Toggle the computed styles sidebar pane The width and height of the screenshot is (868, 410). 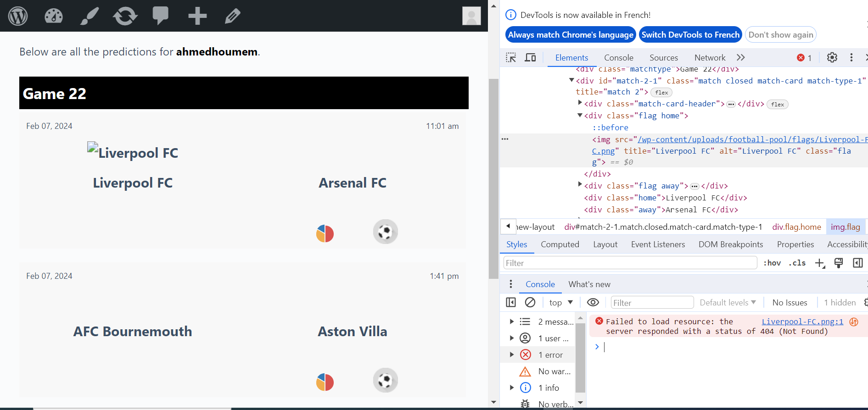click(x=857, y=263)
